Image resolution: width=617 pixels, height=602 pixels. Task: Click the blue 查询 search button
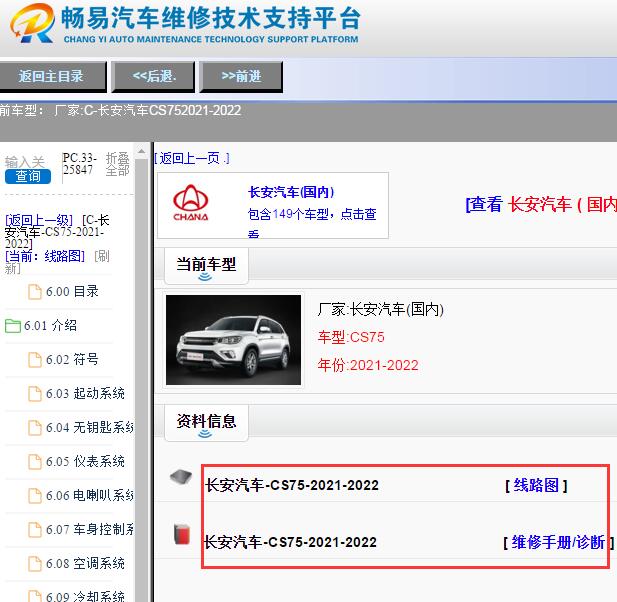coord(28,176)
